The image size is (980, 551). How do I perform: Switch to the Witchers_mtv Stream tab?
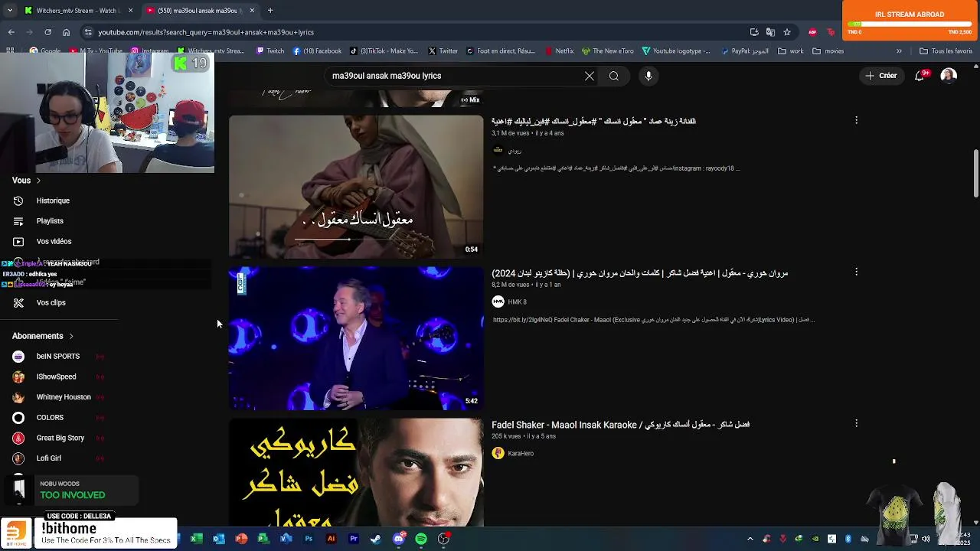point(77,11)
